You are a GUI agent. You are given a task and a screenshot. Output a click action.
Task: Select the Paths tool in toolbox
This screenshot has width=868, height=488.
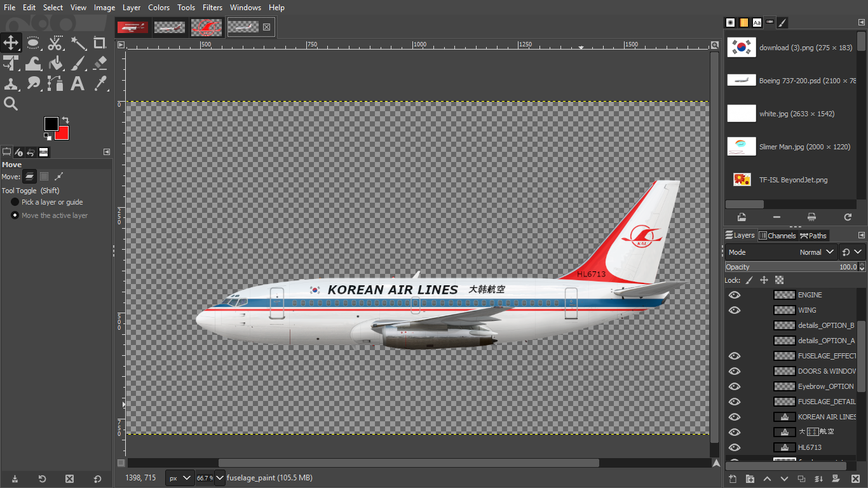point(55,83)
